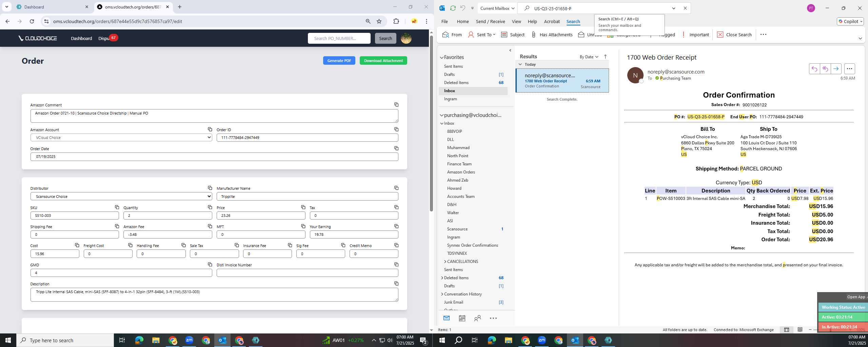Copy the Price field value
Image resolution: width=868 pixels, height=347 pixels.
pos(303,207)
